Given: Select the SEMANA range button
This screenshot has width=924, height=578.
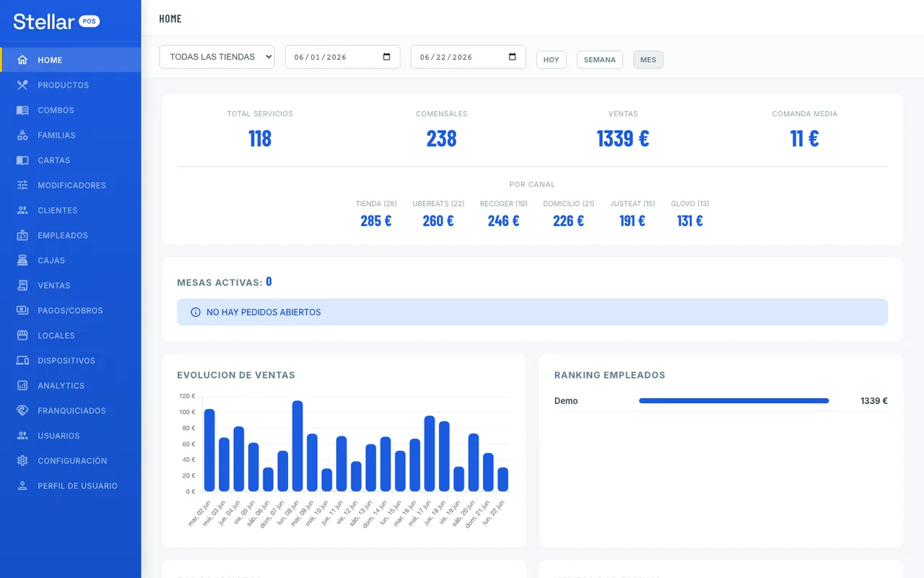Looking at the screenshot, I should (x=600, y=60).
